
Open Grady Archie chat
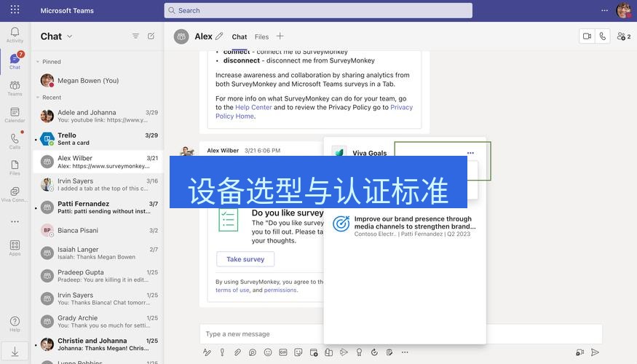pyautogui.click(x=98, y=321)
